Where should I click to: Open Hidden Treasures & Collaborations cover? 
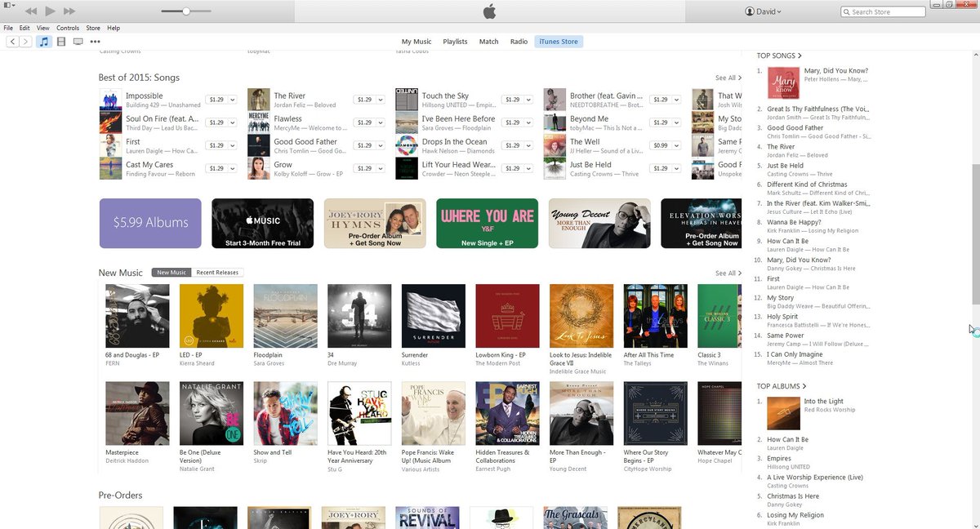pos(507,413)
